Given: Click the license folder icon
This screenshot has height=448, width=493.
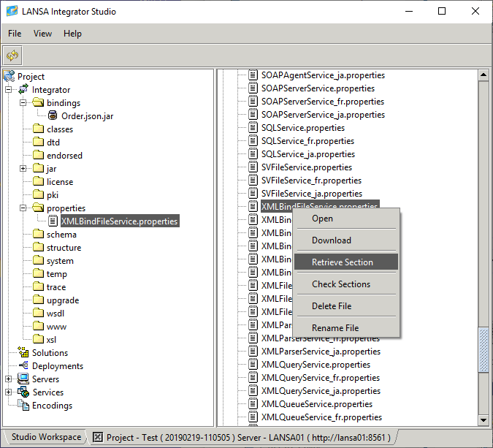Looking at the screenshot, I should pyautogui.click(x=39, y=181).
